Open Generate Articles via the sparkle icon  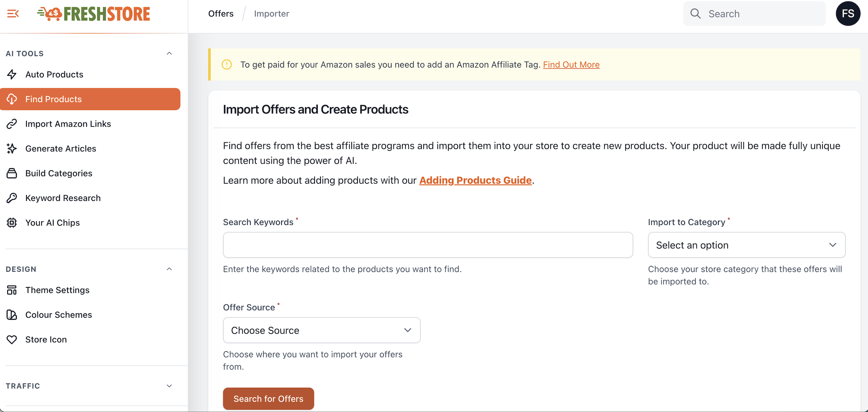tap(12, 149)
